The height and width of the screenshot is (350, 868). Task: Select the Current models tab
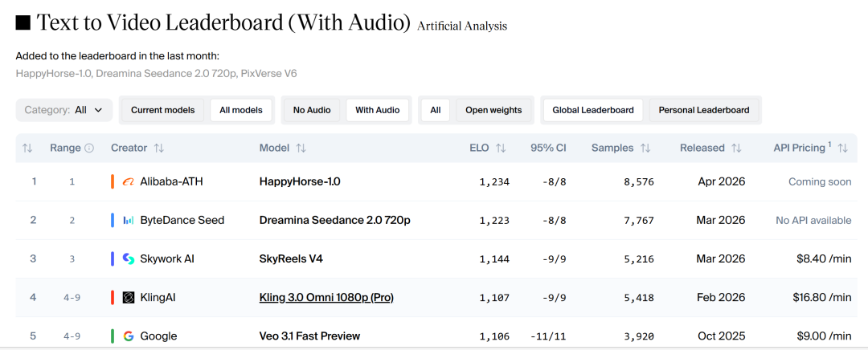[x=162, y=110]
